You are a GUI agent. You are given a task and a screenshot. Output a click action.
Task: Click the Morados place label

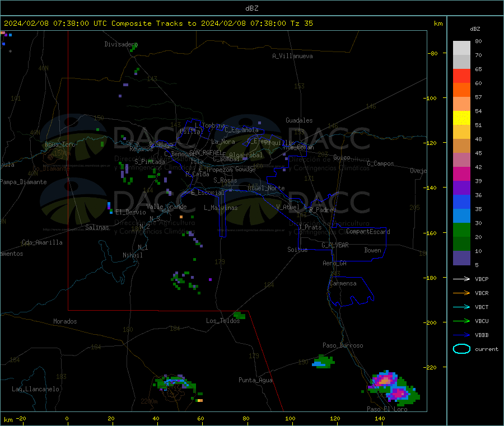(x=65, y=321)
